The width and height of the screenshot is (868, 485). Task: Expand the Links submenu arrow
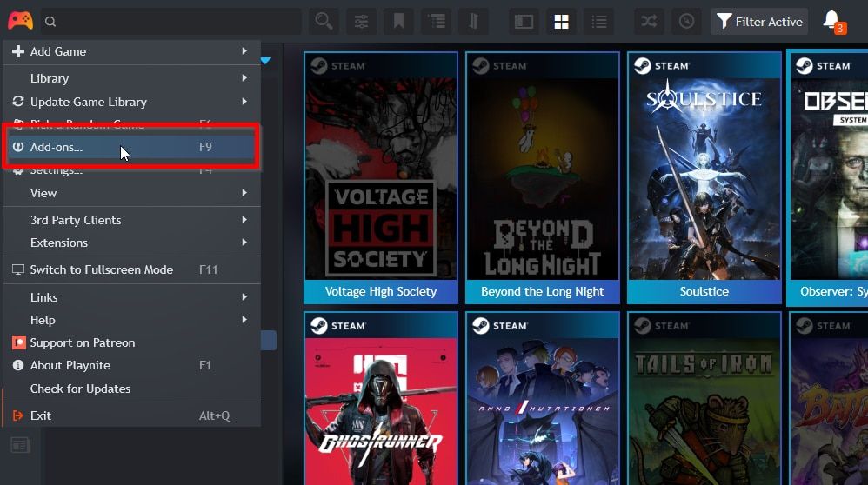(244, 297)
